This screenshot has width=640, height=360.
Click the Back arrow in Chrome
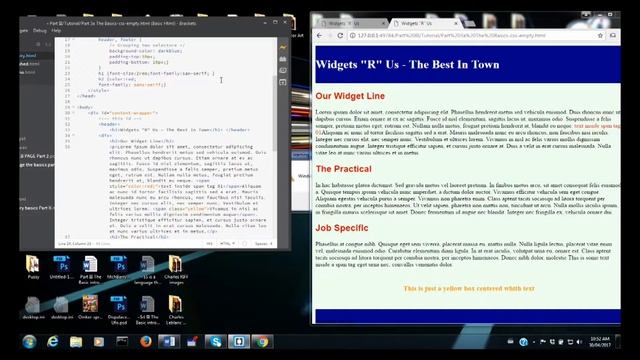pyautogui.click(x=319, y=36)
